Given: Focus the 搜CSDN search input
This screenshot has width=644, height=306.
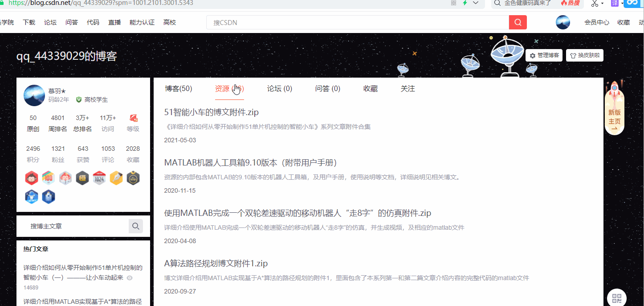Looking at the screenshot, I should 358,22.
